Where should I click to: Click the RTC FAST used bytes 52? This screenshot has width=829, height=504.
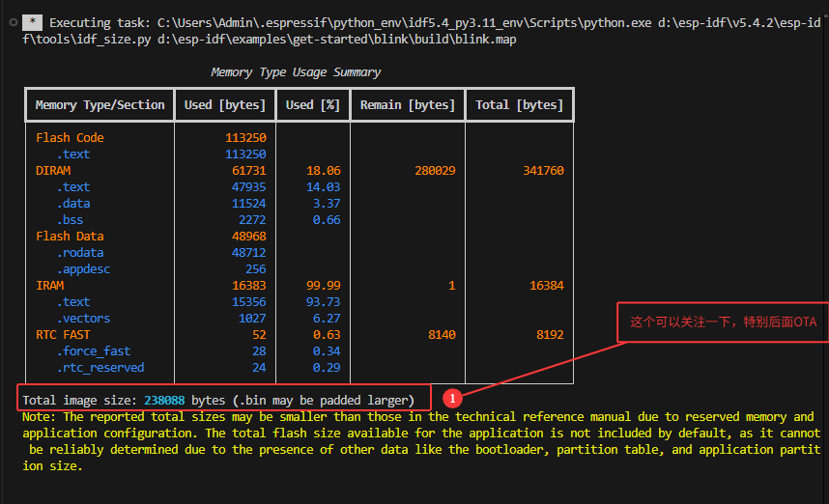[x=259, y=334]
